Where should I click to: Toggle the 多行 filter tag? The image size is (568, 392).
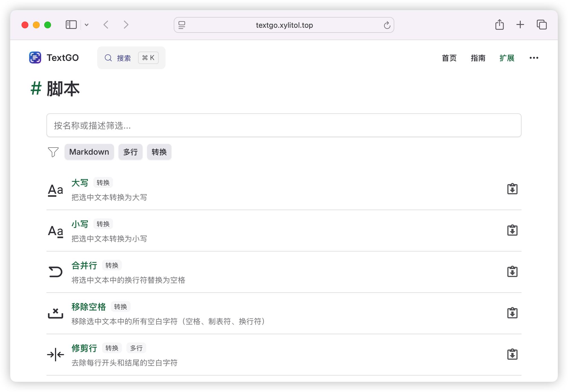coord(130,152)
